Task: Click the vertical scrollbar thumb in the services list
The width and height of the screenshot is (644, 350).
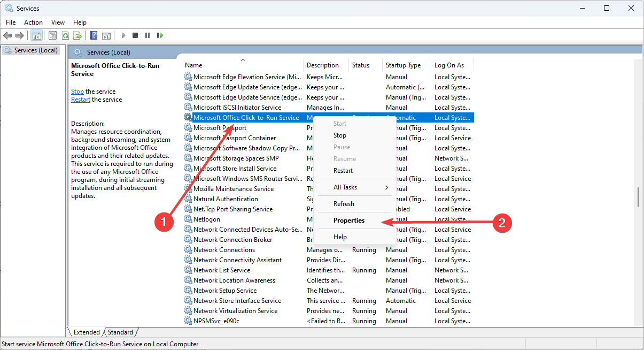Action: (x=638, y=197)
